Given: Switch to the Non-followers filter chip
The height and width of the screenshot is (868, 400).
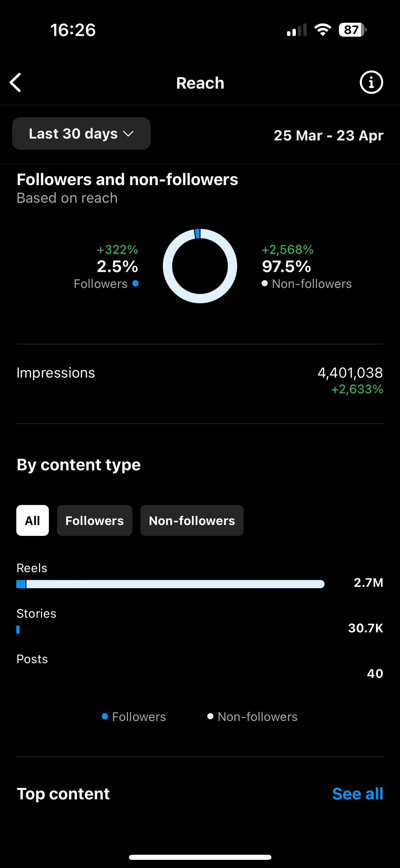Looking at the screenshot, I should [192, 520].
